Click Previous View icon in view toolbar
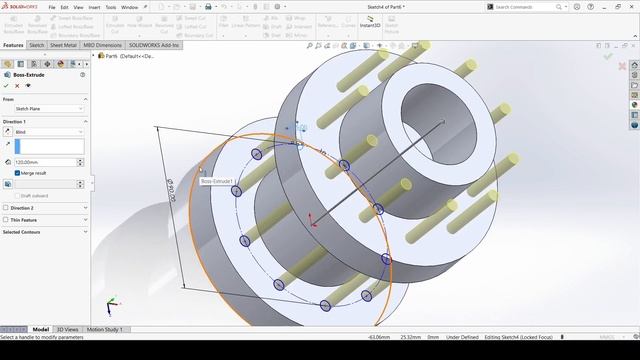Viewport: 640px width, 360px height. (327, 46)
